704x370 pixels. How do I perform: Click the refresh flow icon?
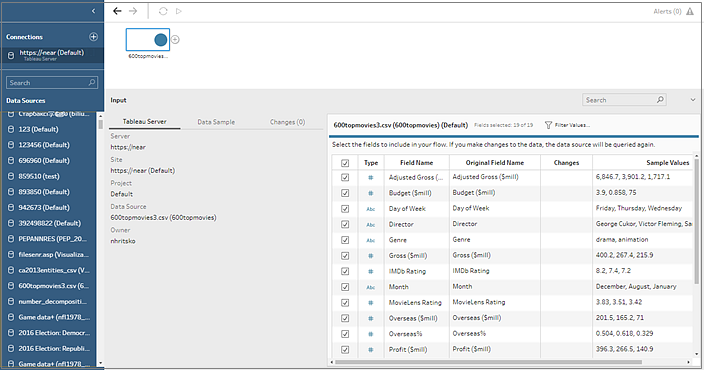click(x=163, y=11)
